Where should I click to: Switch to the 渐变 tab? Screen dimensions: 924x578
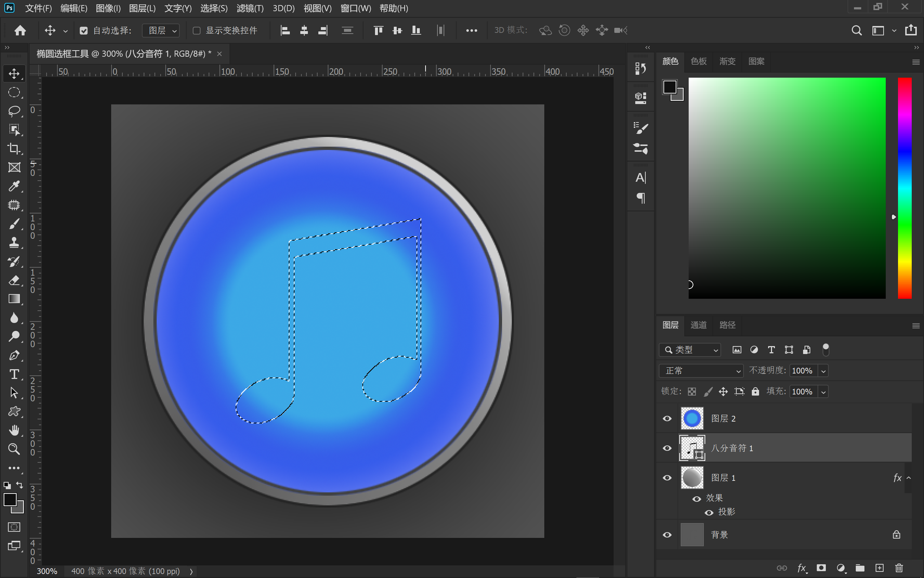(727, 61)
